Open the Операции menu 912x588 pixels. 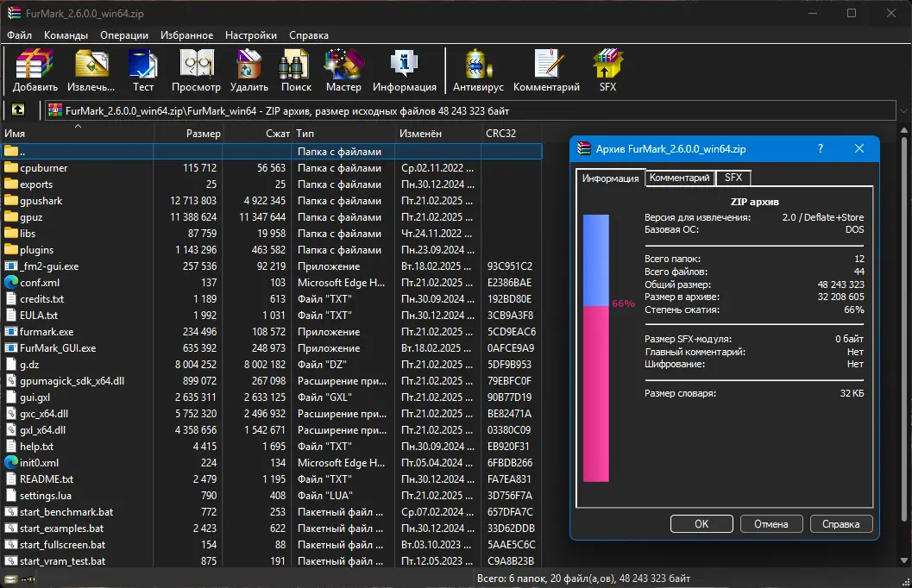coord(123,35)
